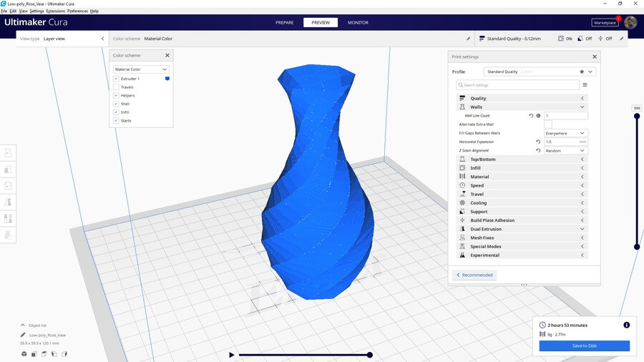The image size is (644, 362).
Task: Reset Horizontal Expansion to default
Action: coord(538,142)
